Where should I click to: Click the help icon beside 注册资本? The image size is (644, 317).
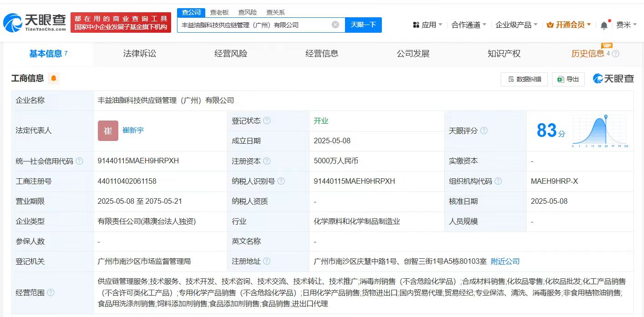267,161
